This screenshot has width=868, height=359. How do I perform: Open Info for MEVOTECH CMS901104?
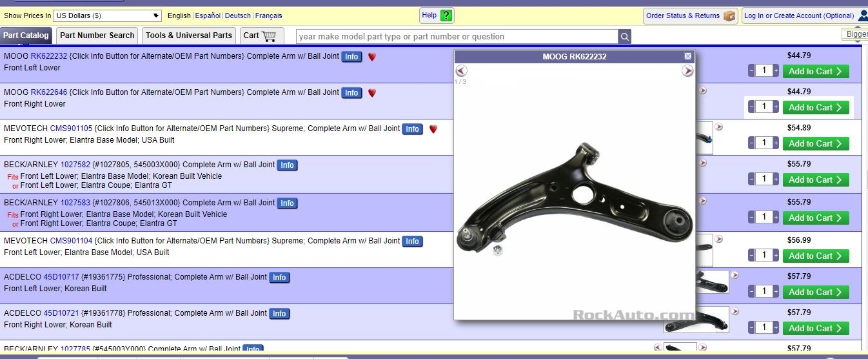point(413,241)
